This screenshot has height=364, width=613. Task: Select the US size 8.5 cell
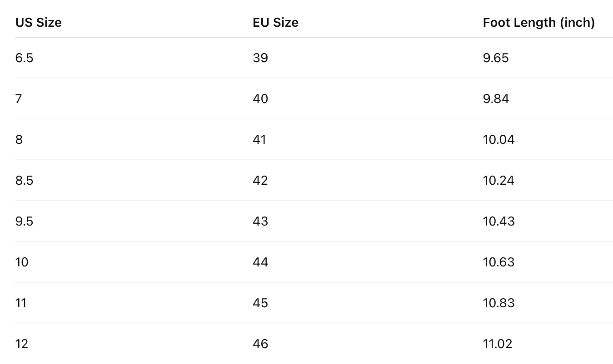click(x=24, y=181)
